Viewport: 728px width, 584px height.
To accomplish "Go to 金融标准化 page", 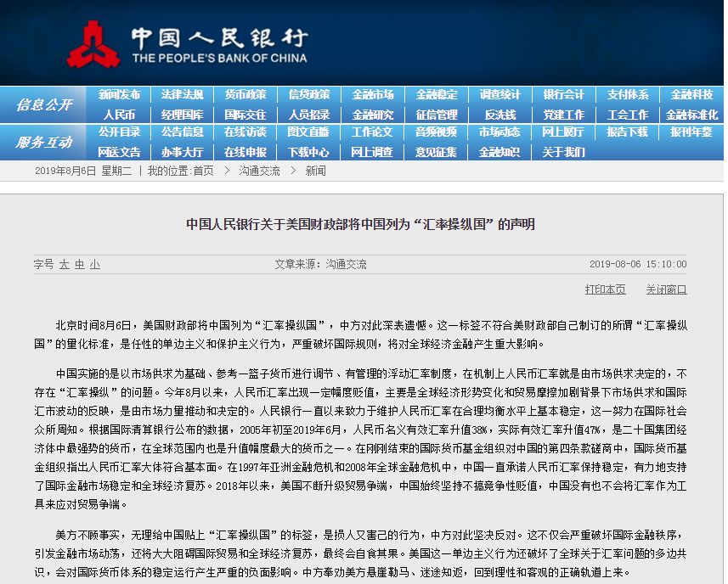I will (x=691, y=115).
